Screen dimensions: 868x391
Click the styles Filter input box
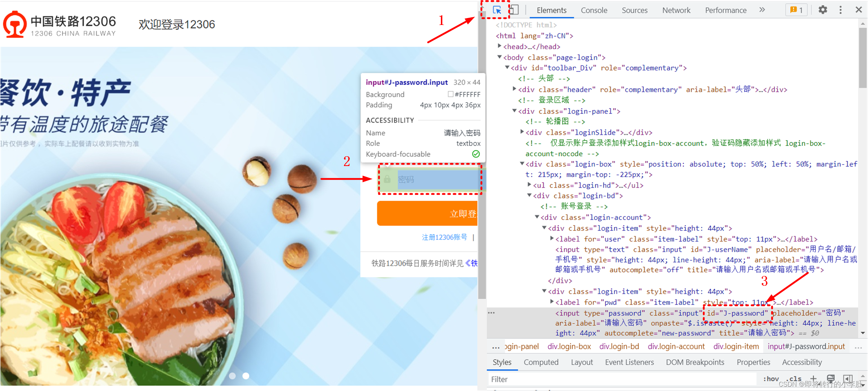click(x=622, y=379)
